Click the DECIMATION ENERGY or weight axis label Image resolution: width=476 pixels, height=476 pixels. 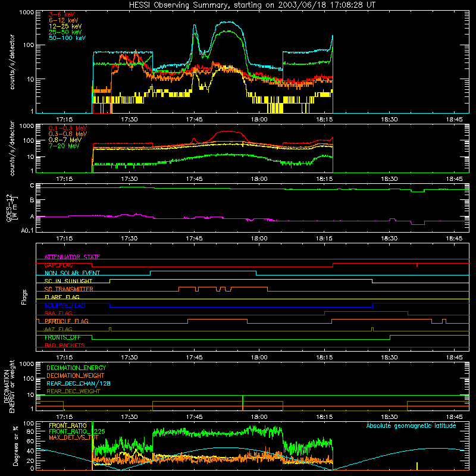[9, 386]
